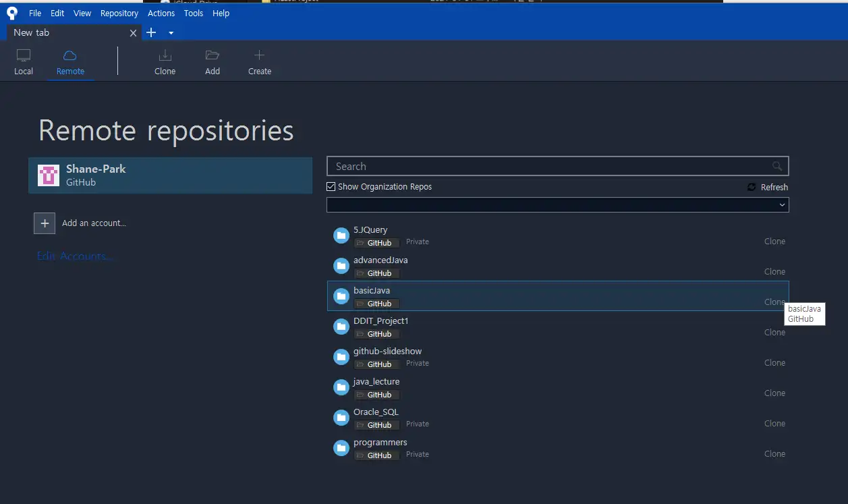Clone the programmers repository
The image size is (848, 504).
tap(774, 454)
